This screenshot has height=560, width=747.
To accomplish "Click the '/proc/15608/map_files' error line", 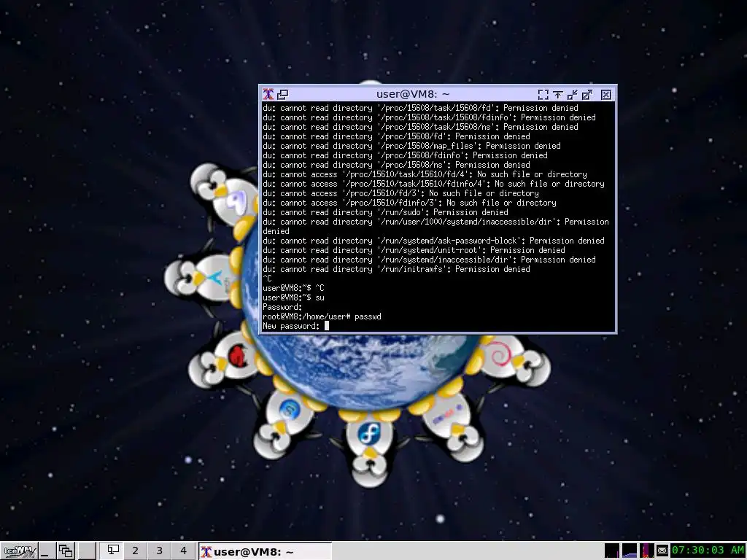I will (411, 146).
